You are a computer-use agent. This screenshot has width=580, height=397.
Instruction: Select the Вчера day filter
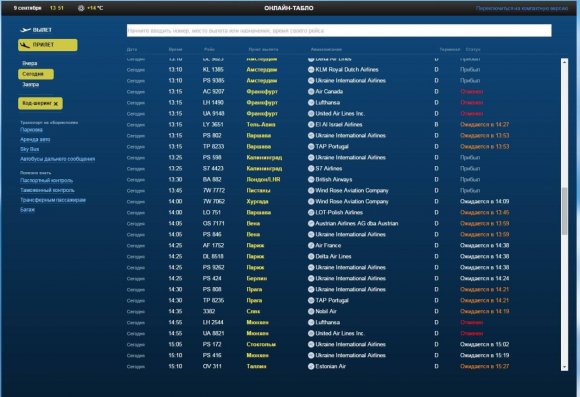[30, 63]
